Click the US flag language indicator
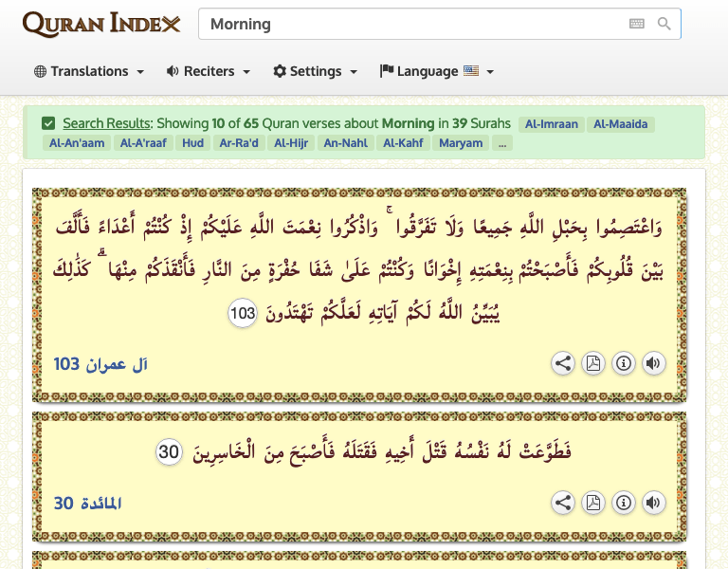This screenshot has width=728, height=569. pos(470,71)
